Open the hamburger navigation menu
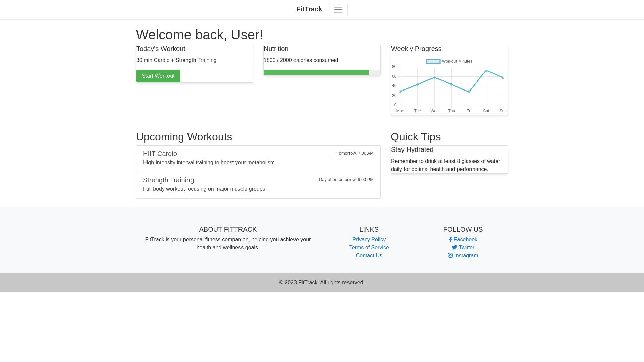644x362 pixels. 338,10
